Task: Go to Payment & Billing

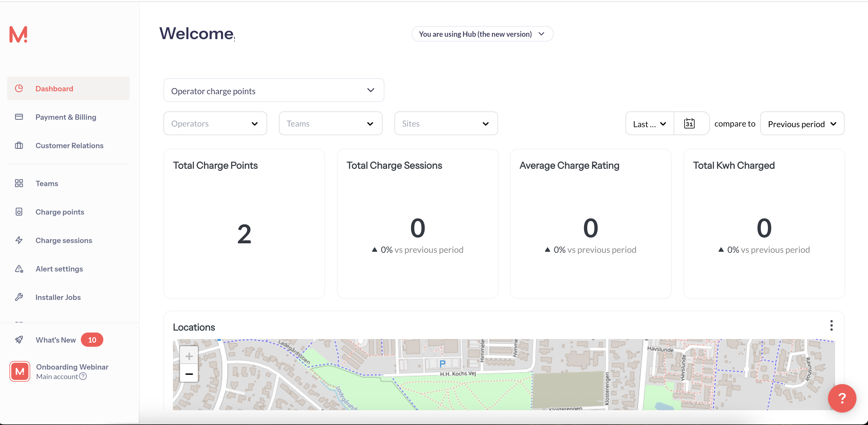Action: (66, 117)
